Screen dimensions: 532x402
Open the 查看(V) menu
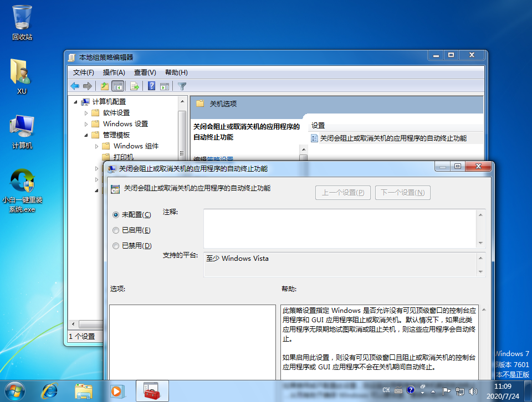tap(145, 72)
